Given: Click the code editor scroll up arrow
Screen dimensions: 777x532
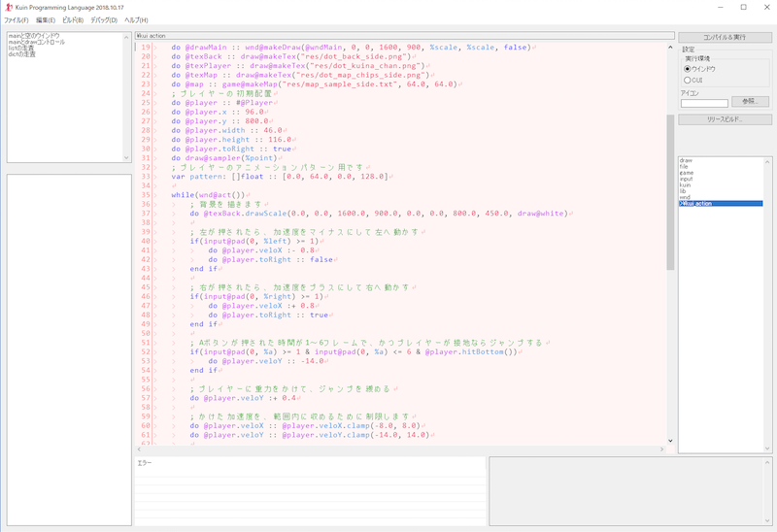Looking at the screenshot, I should click(x=670, y=48).
